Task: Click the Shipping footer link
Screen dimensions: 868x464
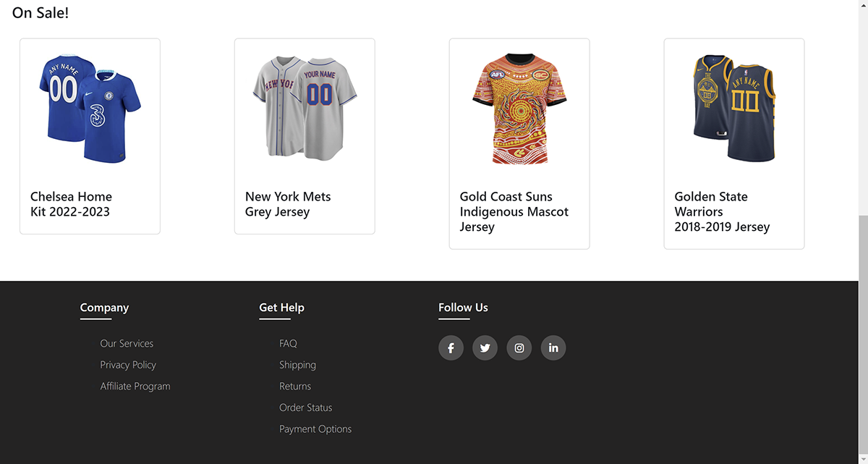Action: (x=297, y=365)
